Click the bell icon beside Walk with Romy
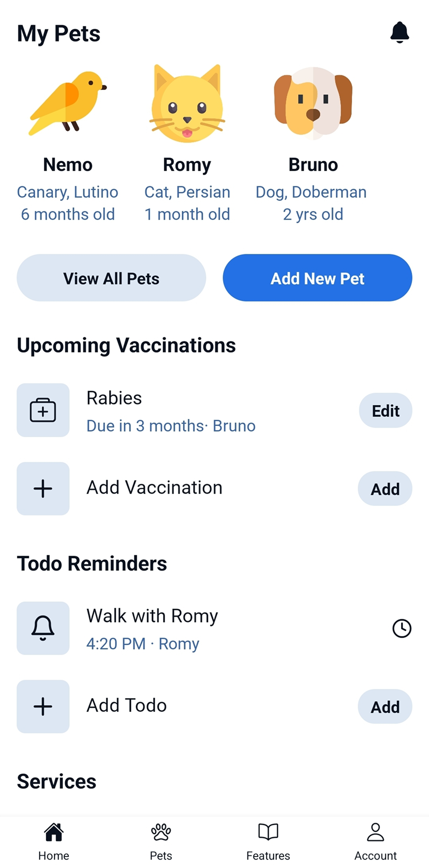The image size is (429, 868). [x=43, y=628]
